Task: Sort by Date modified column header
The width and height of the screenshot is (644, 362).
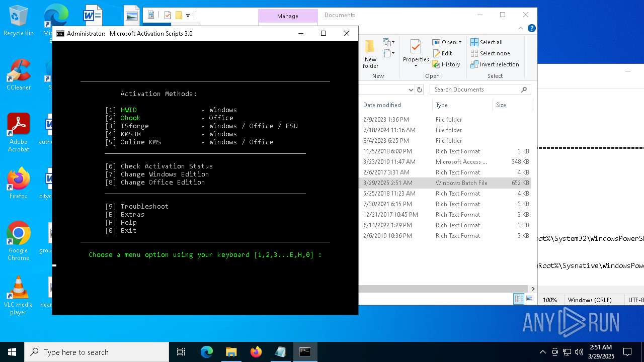Action: (x=395, y=105)
